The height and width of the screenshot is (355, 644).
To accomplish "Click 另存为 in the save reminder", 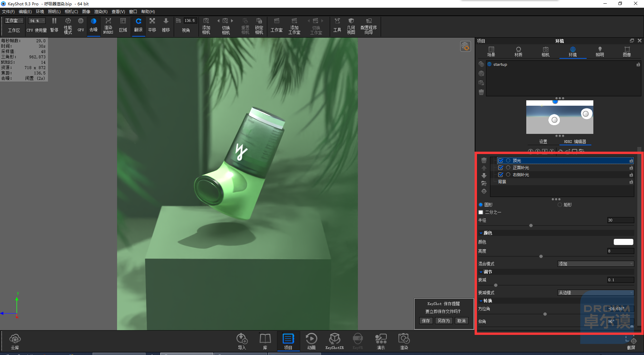I will 444,321.
